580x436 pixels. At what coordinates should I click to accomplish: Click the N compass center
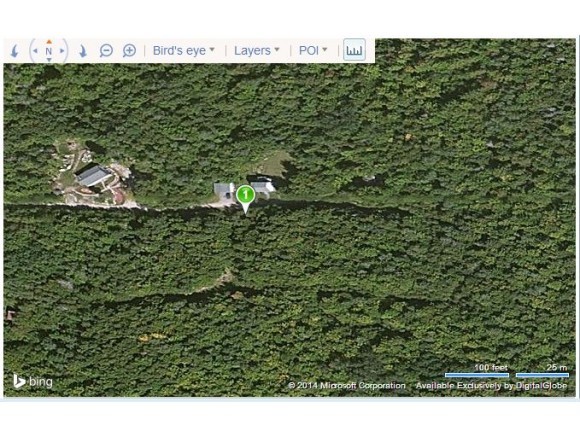[x=49, y=51]
